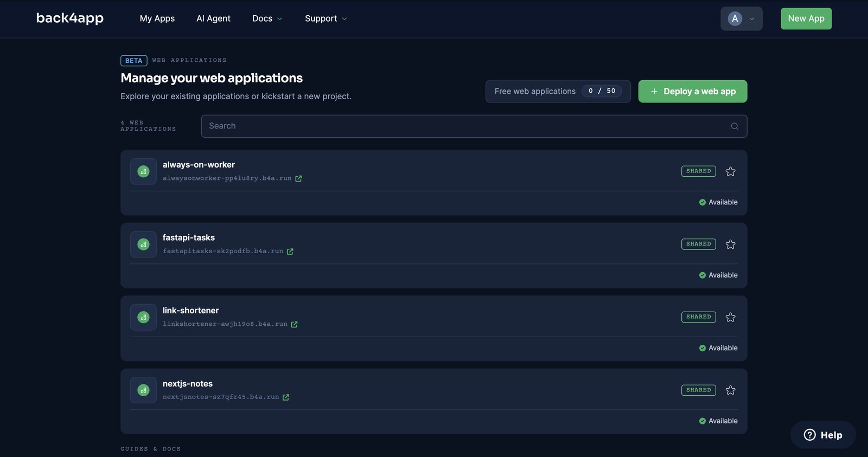
Task: Click the green Available check for always-on-worker
Action: [x=703, y=202]
